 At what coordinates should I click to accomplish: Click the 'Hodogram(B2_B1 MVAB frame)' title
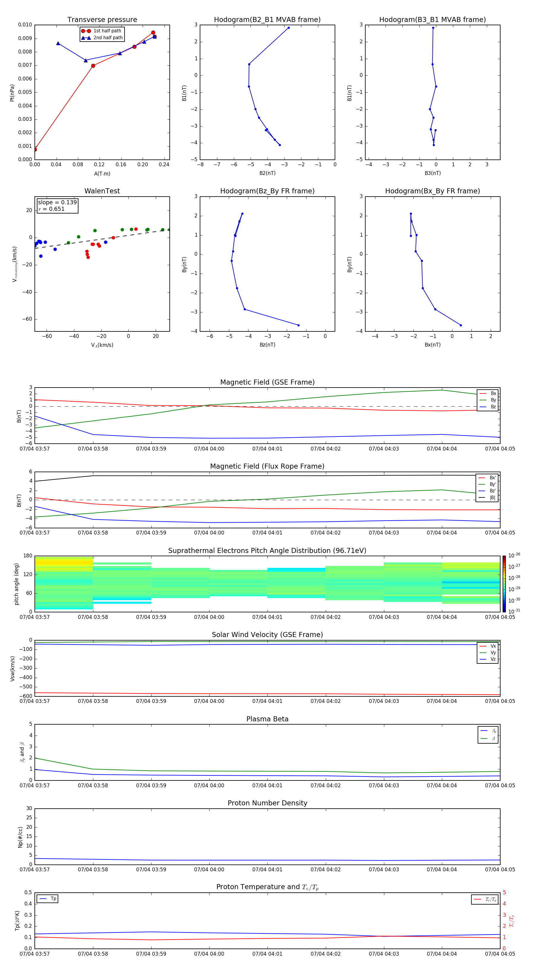click(x=267, y=20)
